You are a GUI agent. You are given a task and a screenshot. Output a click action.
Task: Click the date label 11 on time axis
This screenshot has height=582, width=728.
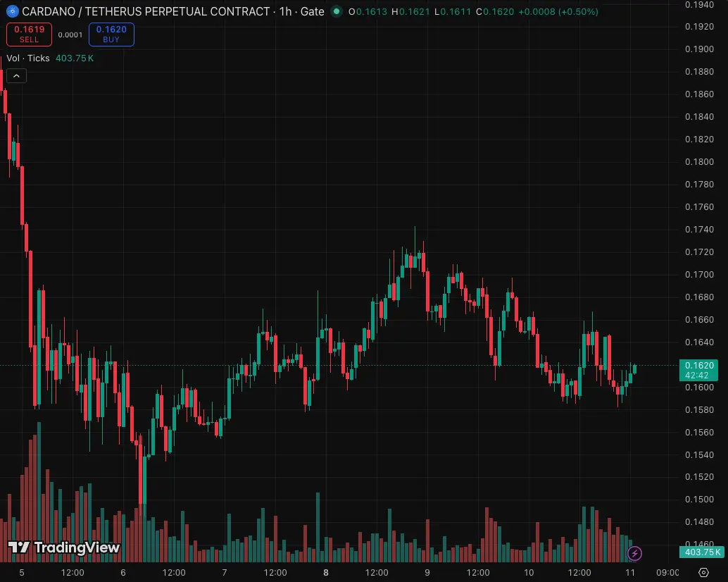point(630,572)
